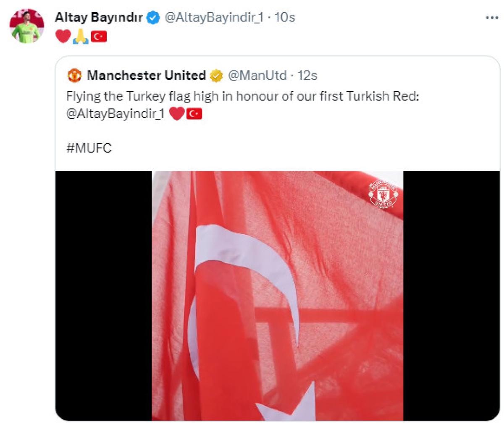Open the Altay Bayındır display name link
Viewport: 504px width, 432px height.
[99, 18]
